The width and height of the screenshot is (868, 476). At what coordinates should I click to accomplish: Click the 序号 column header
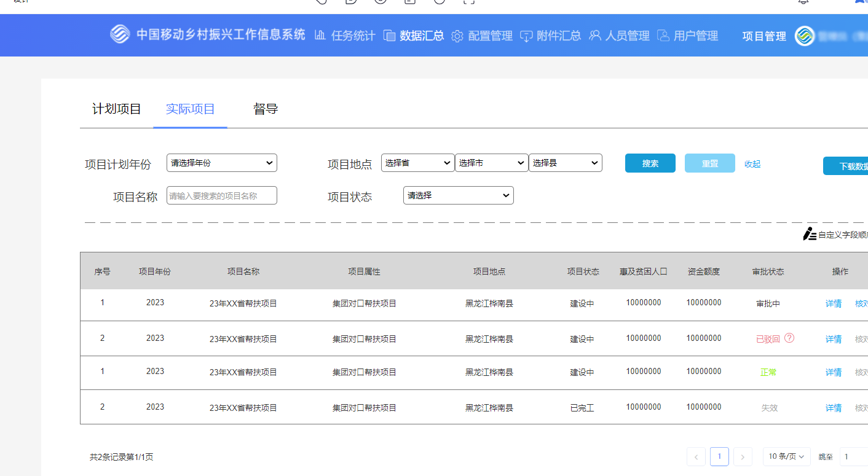click(x=102, y=271)
